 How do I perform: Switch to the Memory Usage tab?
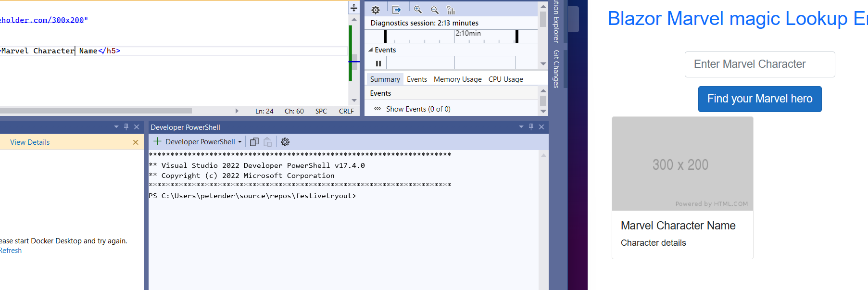point(457,79)
